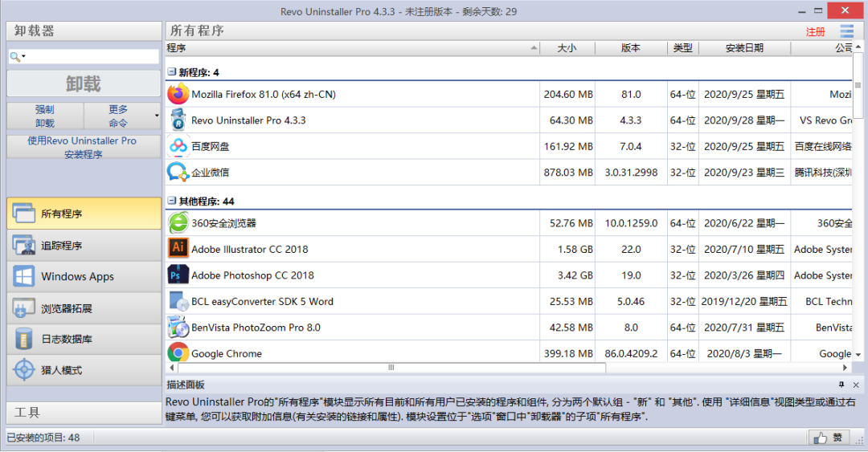Click the 追踪程序 sidebar icon

coord(24,245)
